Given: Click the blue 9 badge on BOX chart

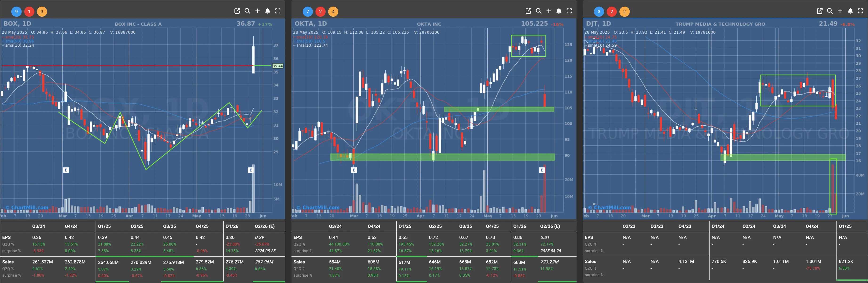Looking at the screenshot, I should pos(16,12).
